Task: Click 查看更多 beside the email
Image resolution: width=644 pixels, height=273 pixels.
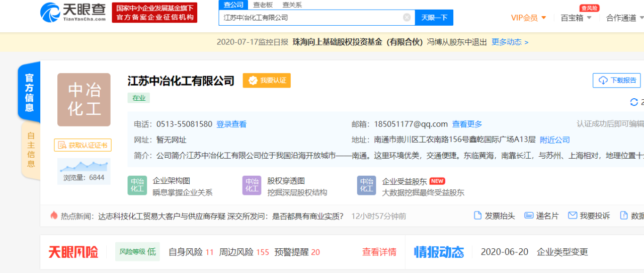Action: point(467,124)
